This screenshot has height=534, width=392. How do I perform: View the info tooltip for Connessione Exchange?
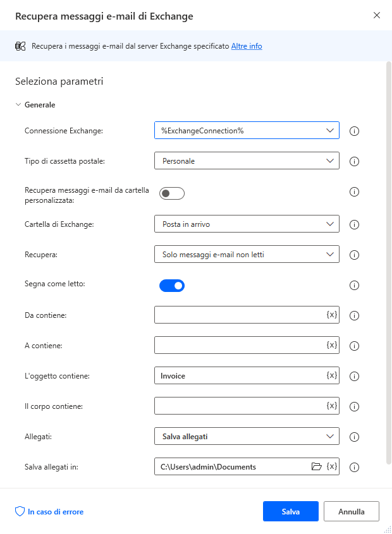click(354, 131)
